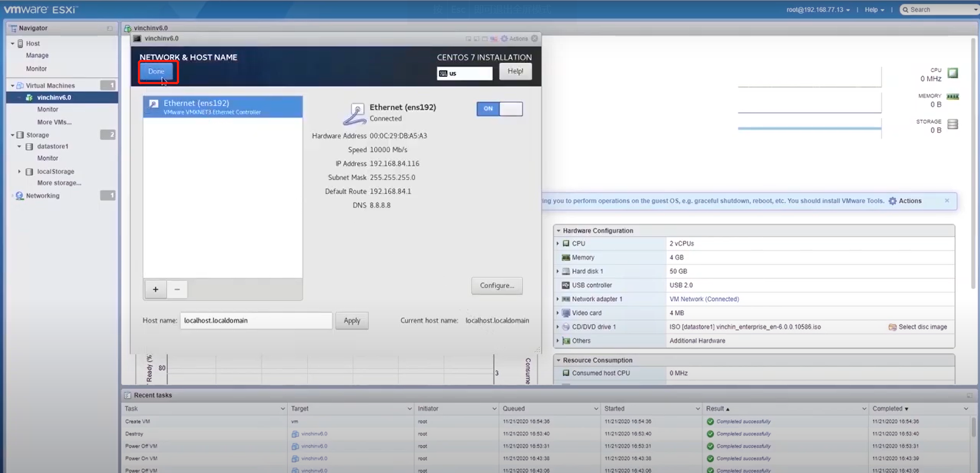Open Target column dropdown in Recent tasks
The width and height of the screenshot is (980, 473).
coord(409,409)
